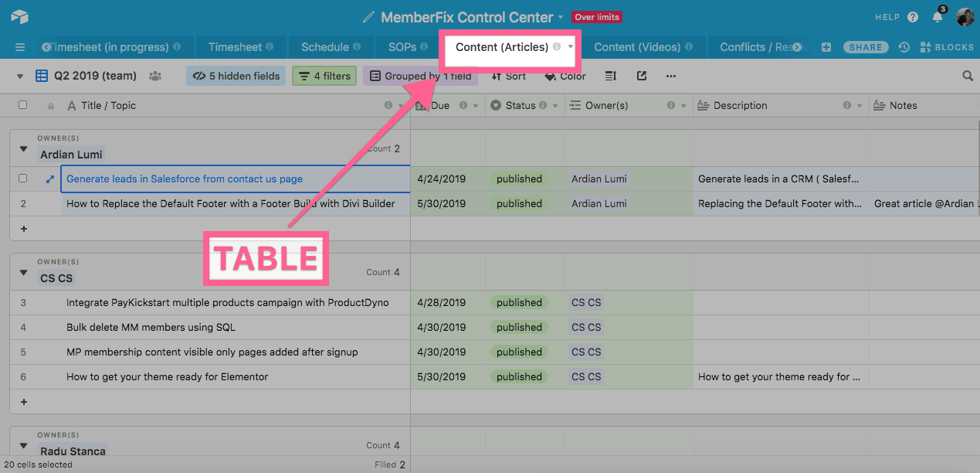Add new row in CS CS group
This screenshot has height=473, width=980.
23,402
